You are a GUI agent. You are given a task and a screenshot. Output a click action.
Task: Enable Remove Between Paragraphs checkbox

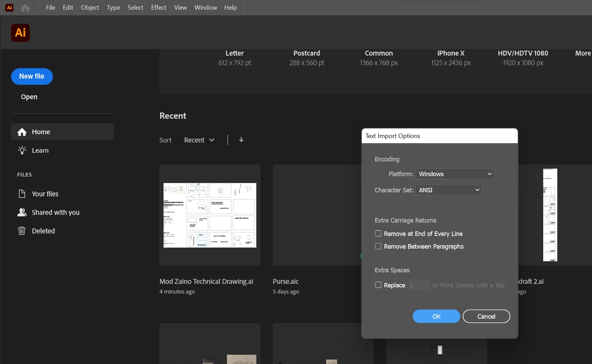click(x=378, y=246)
